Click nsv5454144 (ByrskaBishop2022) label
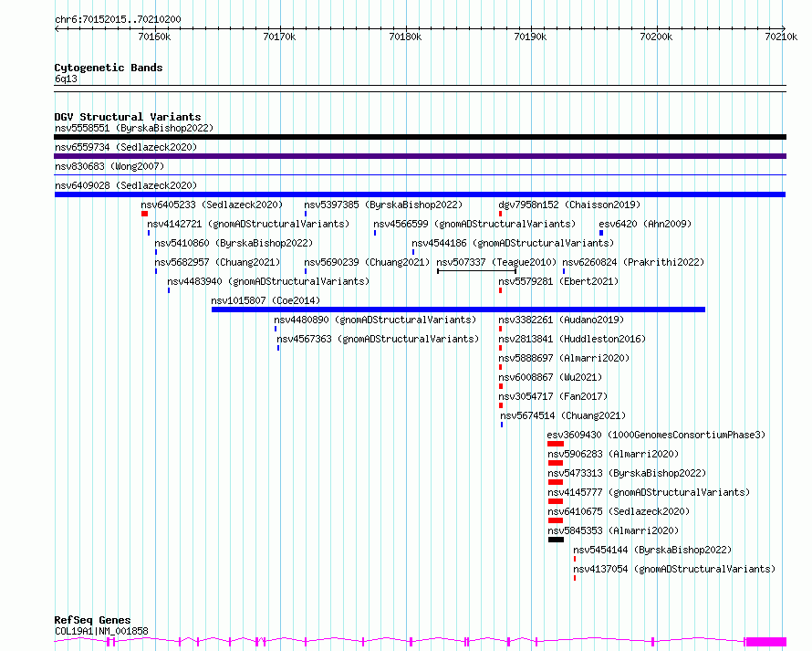Viewport: 812px width, 651px height. click(x=652, y=550)
